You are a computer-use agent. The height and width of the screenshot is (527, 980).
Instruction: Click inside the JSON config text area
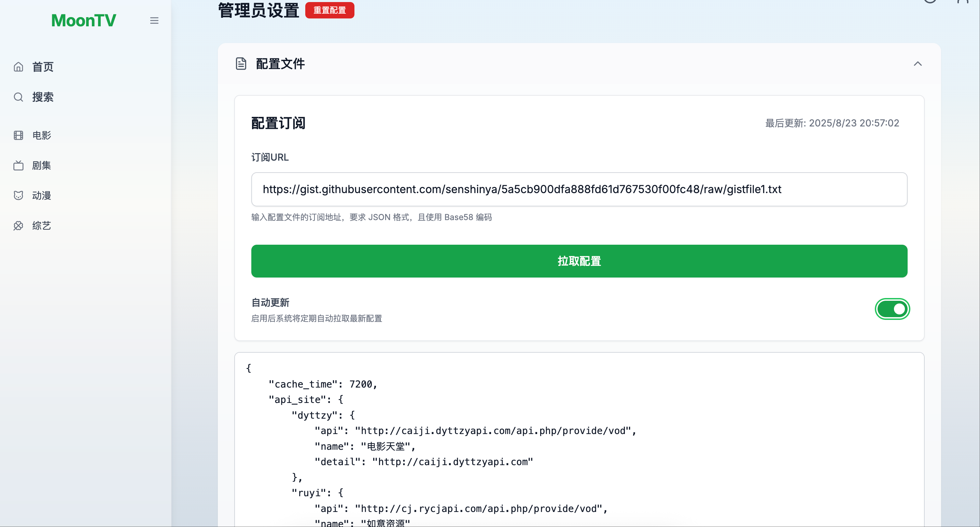pos(579,440)
